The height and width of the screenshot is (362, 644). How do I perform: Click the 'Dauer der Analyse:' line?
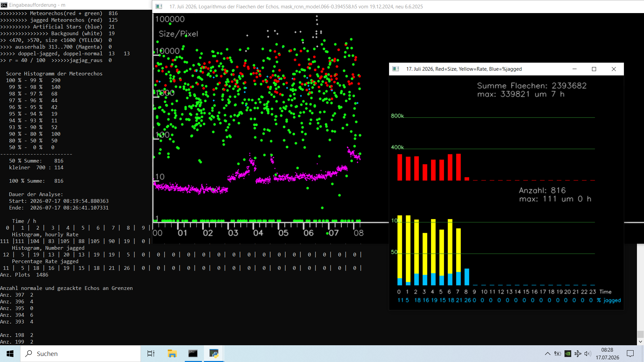[x=36, y=194]
